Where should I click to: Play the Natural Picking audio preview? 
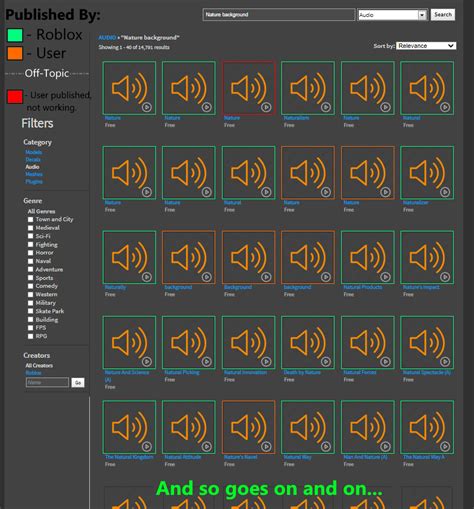206,362
